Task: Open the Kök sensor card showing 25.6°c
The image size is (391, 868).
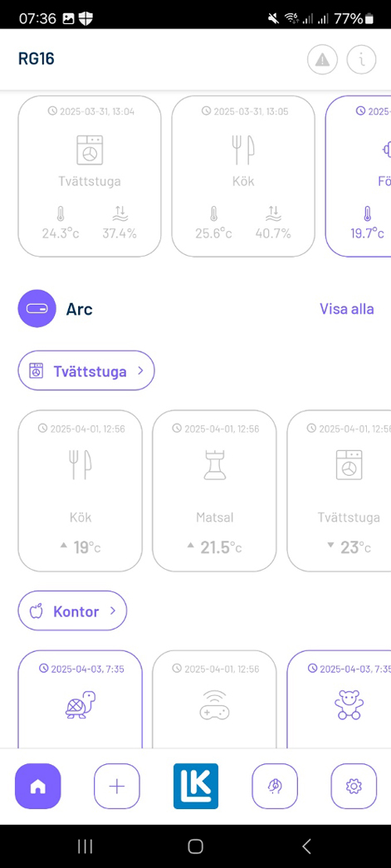Action: pos(243,177)
